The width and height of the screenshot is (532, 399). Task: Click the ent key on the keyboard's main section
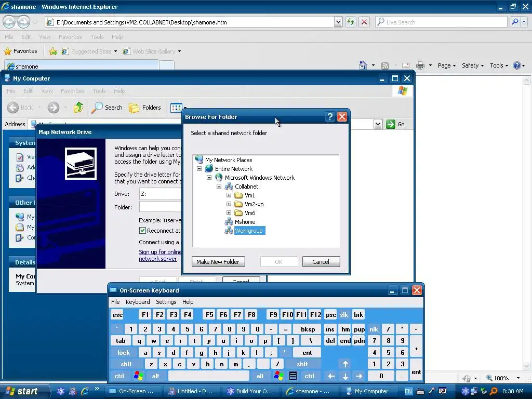pos(307,353)
